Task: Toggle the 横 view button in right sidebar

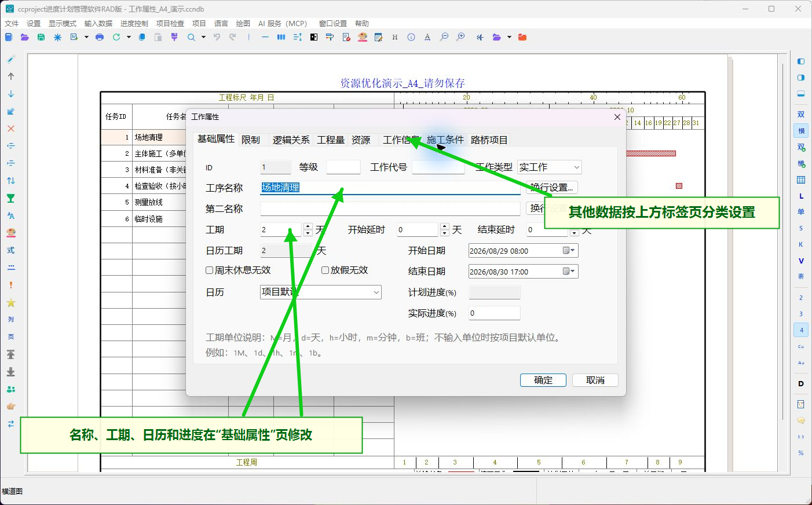Action: (801, 131)
